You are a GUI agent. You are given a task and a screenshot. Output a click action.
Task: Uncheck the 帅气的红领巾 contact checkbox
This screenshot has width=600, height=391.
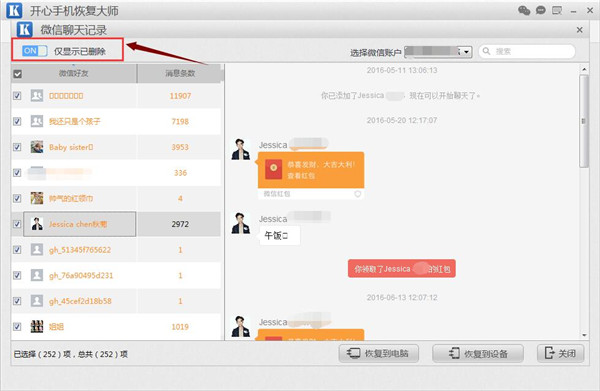tap(17, 198)
